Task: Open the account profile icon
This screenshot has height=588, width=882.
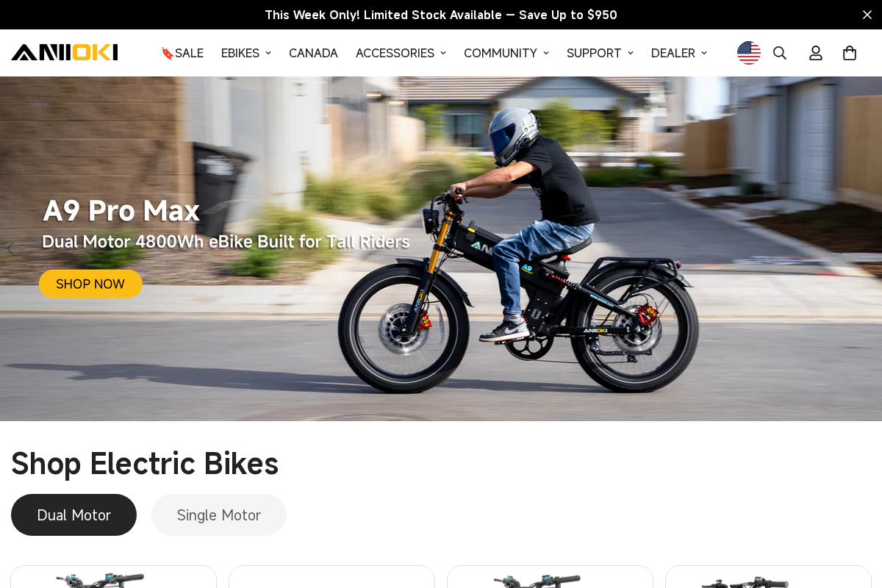Action: (816, 53)
